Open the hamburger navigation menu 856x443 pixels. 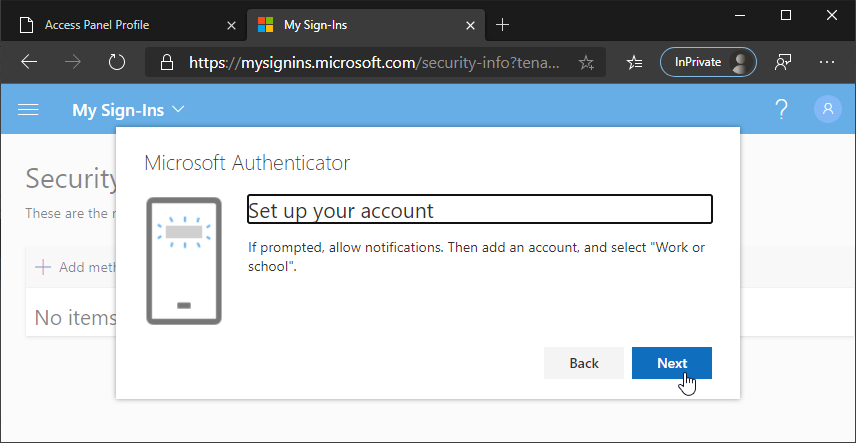(x=29, y=110)
